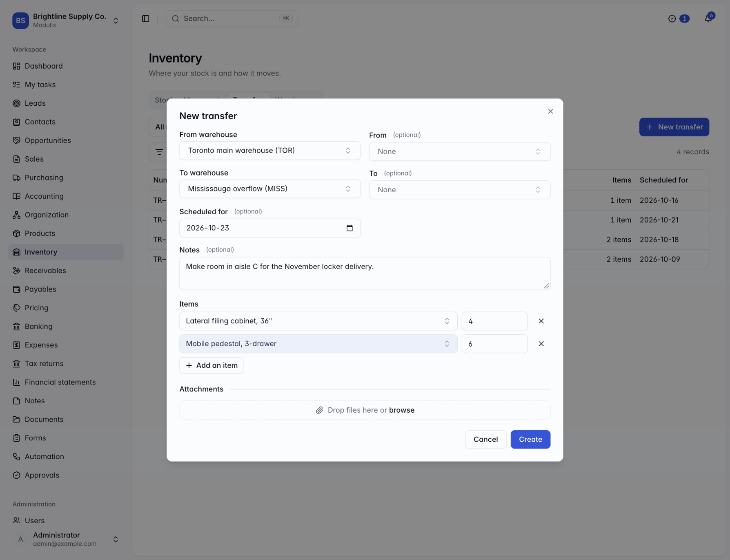Open the approvals check badge in header
730x560 pixels.
(679, 19)
